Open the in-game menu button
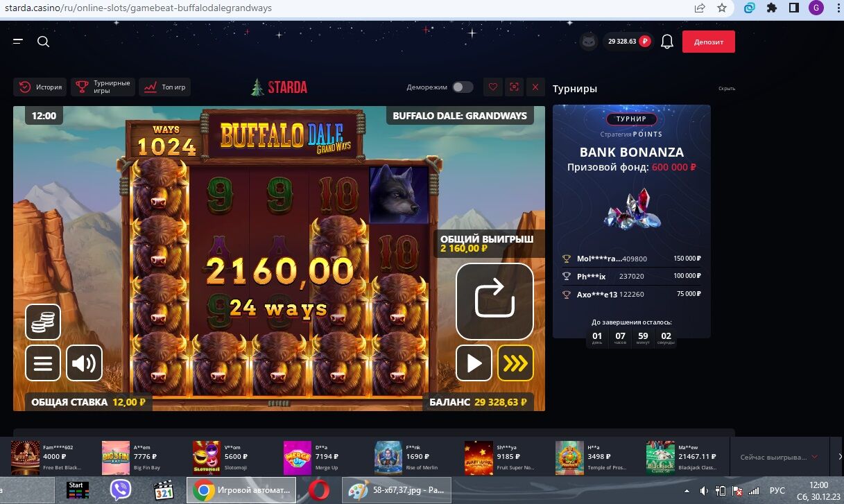 [x=43, y=363]
